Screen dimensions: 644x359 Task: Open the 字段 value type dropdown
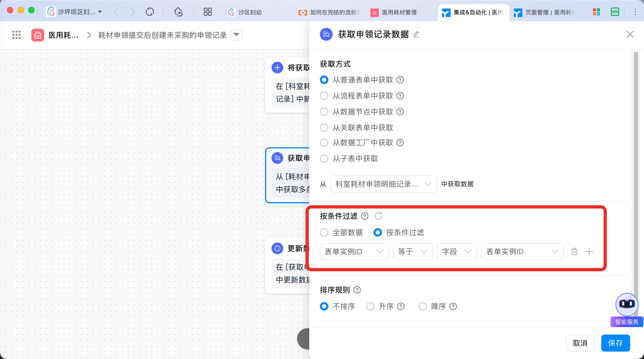(x=457, y=252)
